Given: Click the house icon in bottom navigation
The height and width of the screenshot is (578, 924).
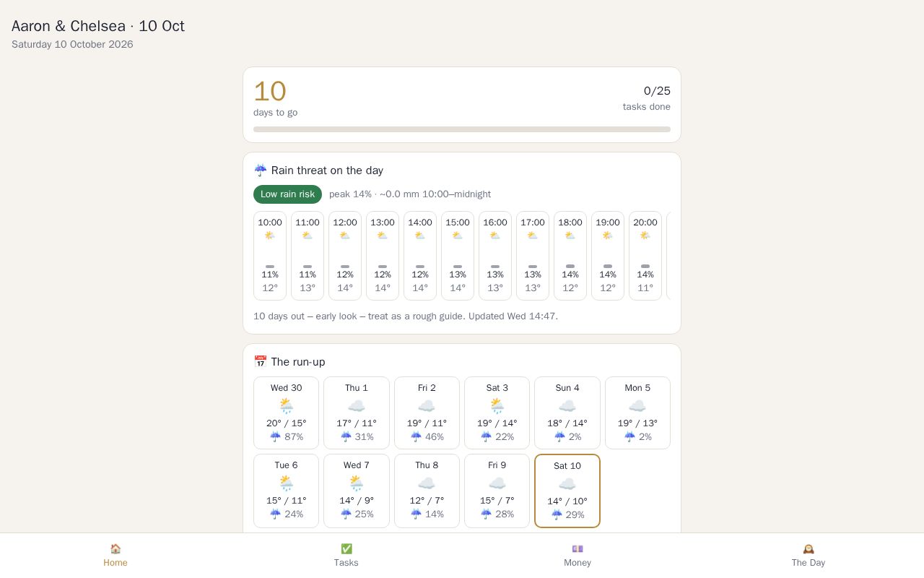Looking at the screenshot, I should (x=115, y=549).
